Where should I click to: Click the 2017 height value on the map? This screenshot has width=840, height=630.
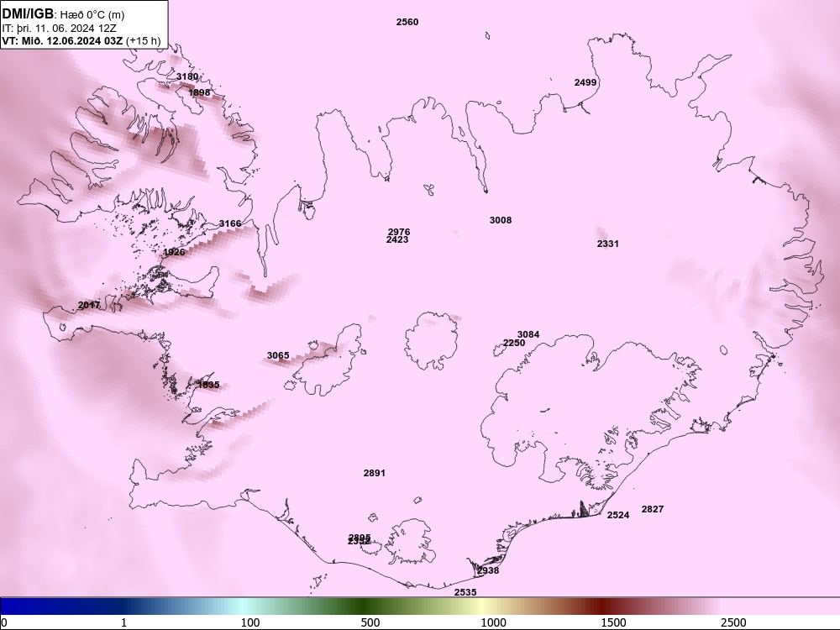click(89, 306)
